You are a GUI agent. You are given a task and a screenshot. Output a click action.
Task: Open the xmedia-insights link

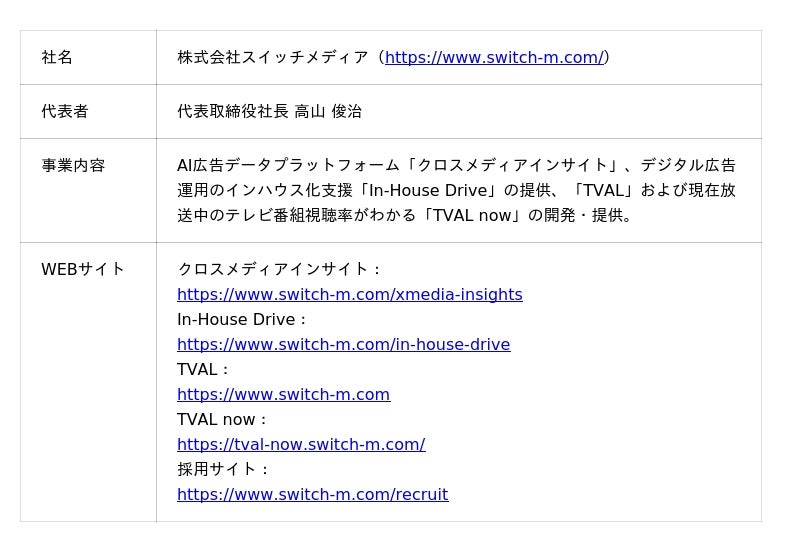point(349,295)
